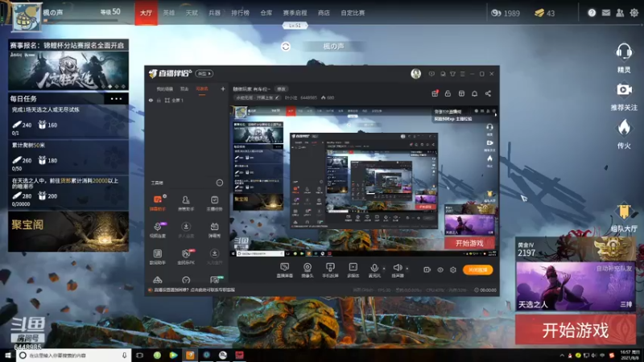The height and width of the screenshot is (362, 644).
Task: Open the notification bell icon
Action: pos(474,93)
